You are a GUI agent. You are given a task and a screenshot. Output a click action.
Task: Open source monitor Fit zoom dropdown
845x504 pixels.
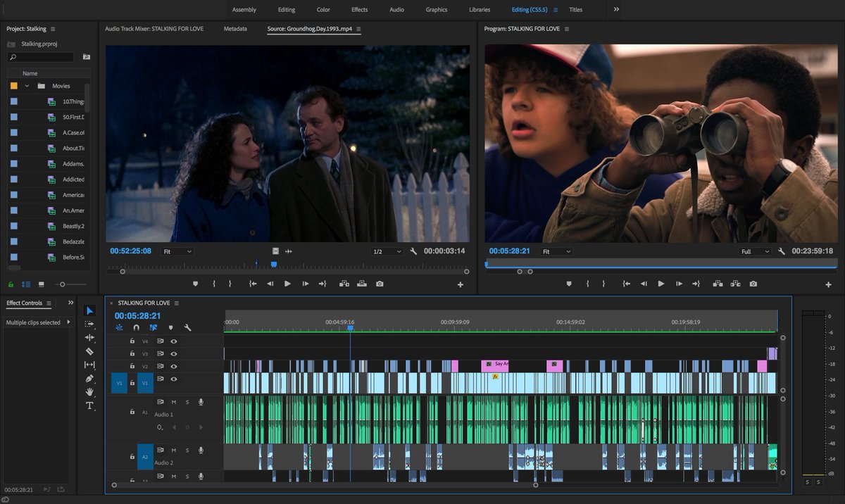pos(177,251)
